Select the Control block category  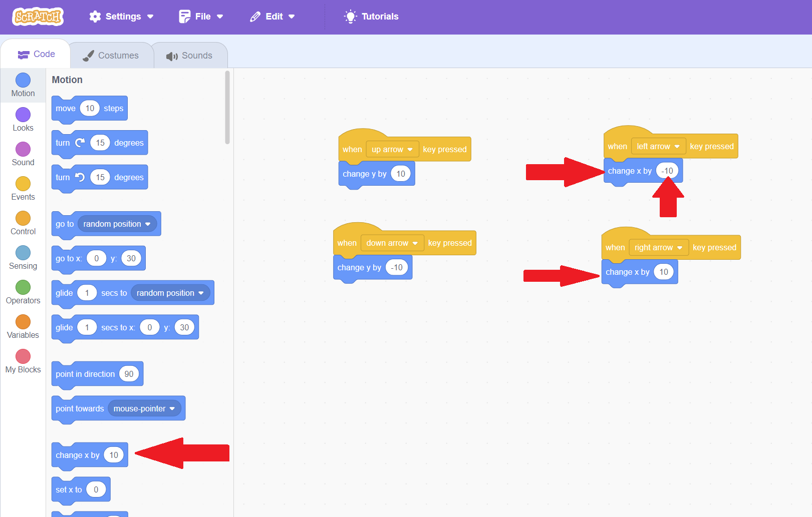click(x=23, y=223)
